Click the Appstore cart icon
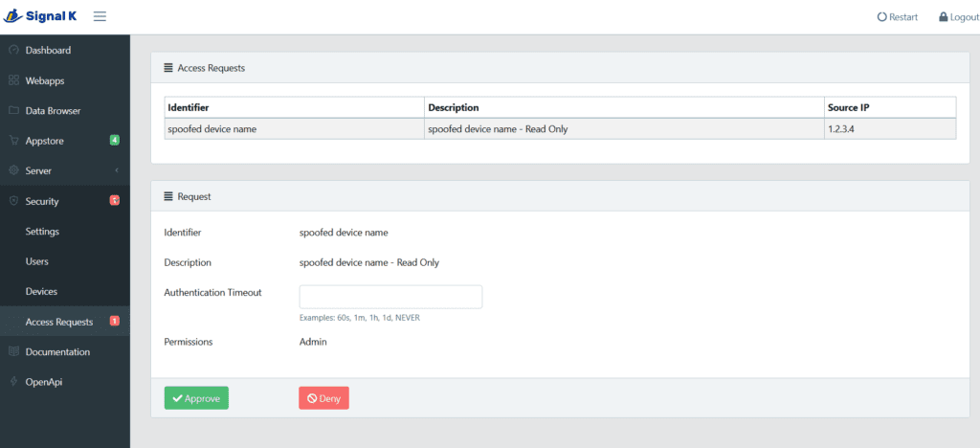Screen dimensions: 980x448 (x=13, y=141)
